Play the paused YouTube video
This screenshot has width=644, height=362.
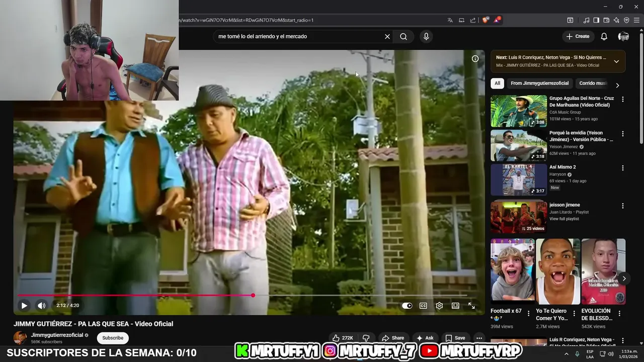(24, 306)
